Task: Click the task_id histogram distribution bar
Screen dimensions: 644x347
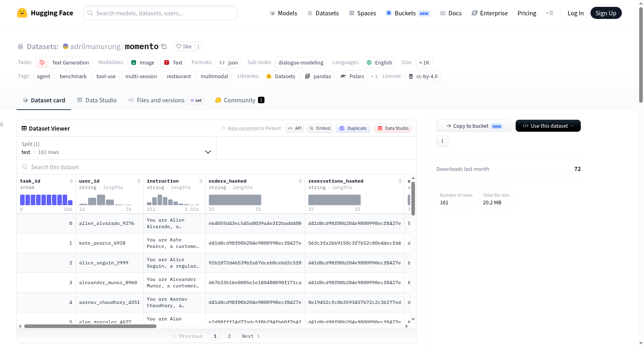Action: tap(46, 200)
